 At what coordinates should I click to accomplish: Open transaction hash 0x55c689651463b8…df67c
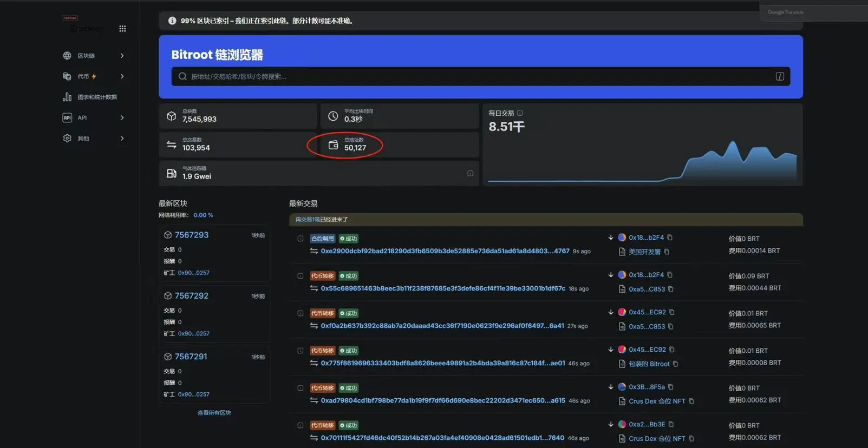443,288
